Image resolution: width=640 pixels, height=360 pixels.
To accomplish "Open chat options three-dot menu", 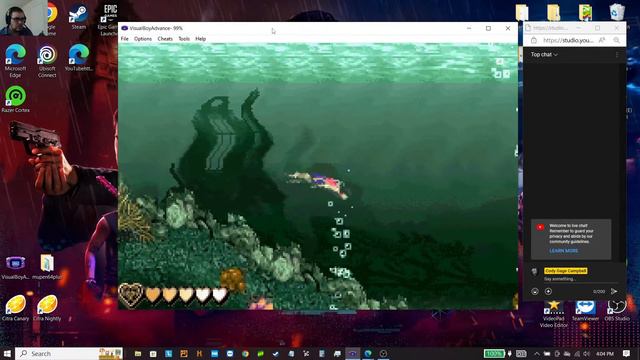I will tap(617, 54).
